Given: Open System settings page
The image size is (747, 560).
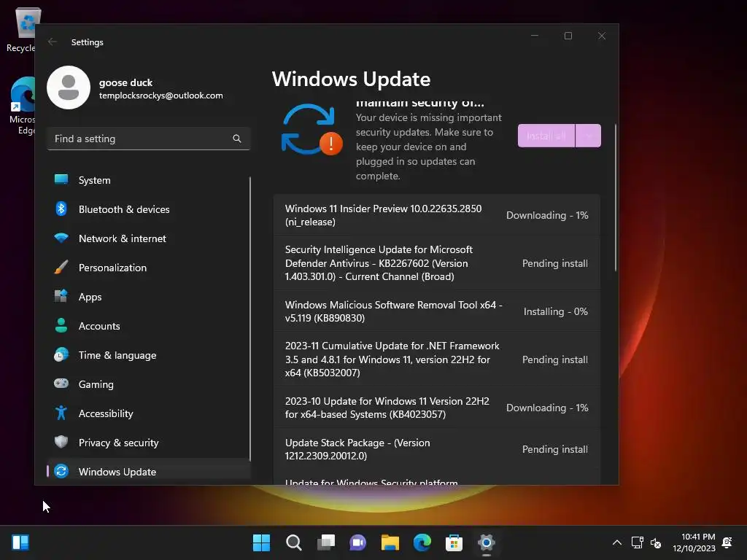Looking at the screenshot, I should (149, 180).
